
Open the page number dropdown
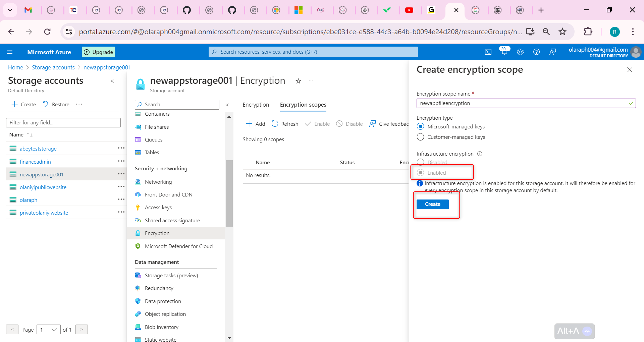48,330
